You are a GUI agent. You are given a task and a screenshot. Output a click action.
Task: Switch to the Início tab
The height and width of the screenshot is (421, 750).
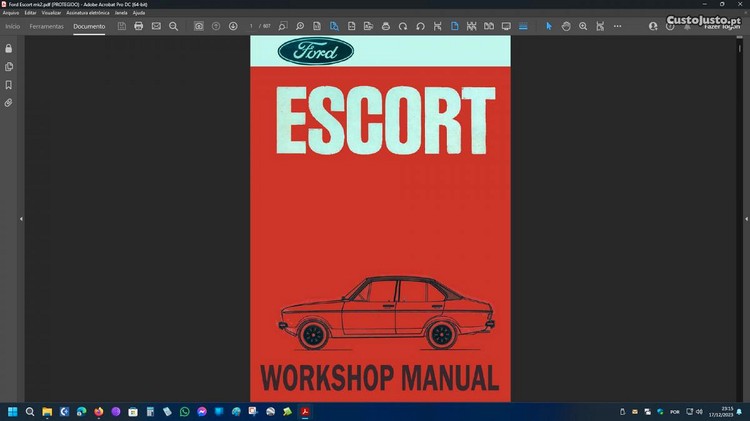[x=13, y=26]
